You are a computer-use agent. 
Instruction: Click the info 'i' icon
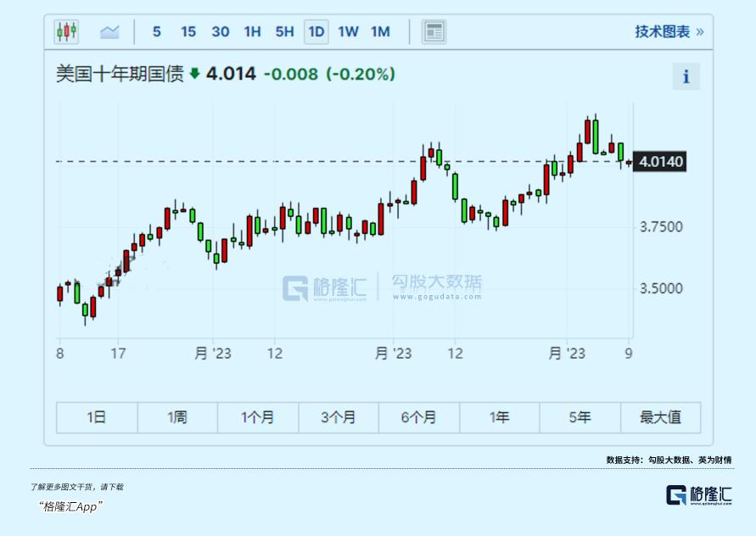click(x=686, y=76)
